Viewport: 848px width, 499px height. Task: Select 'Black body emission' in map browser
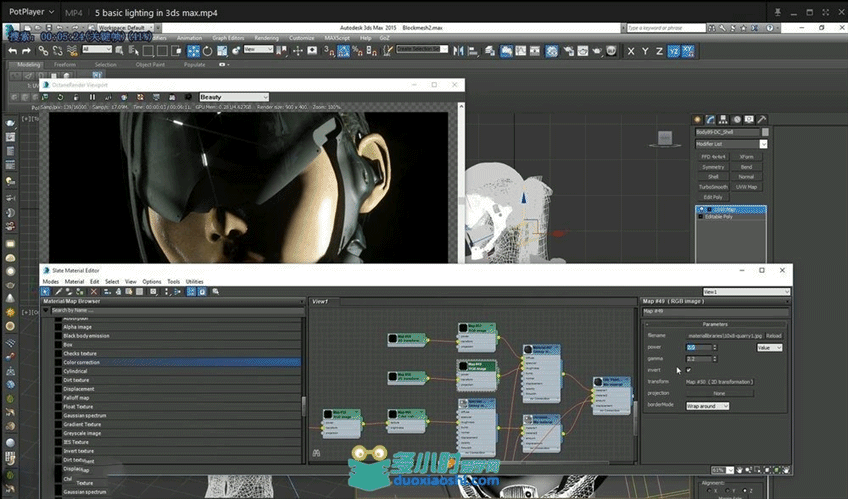point(177,336)
